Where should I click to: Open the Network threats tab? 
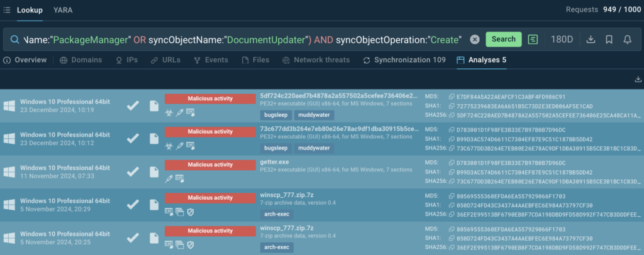318,60
